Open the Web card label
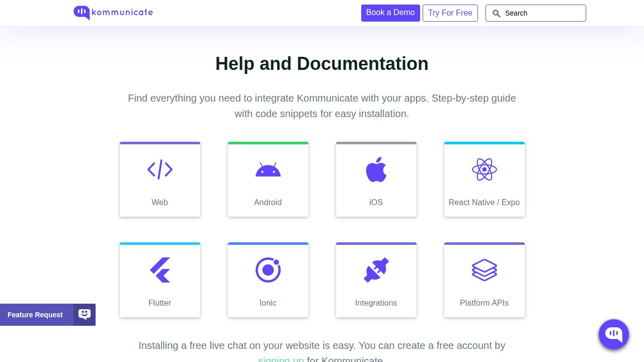This screenshot has width=644, height=362. click(x=160, y=203)
